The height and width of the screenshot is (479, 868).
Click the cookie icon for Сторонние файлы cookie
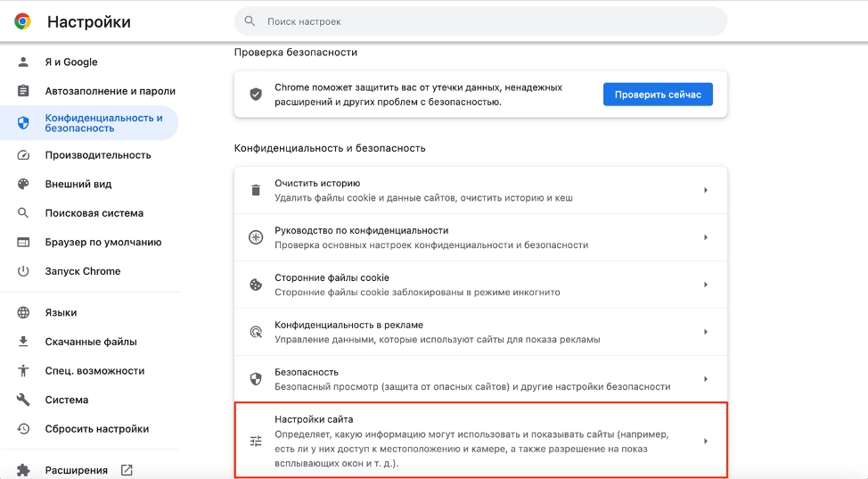[256, 285]
